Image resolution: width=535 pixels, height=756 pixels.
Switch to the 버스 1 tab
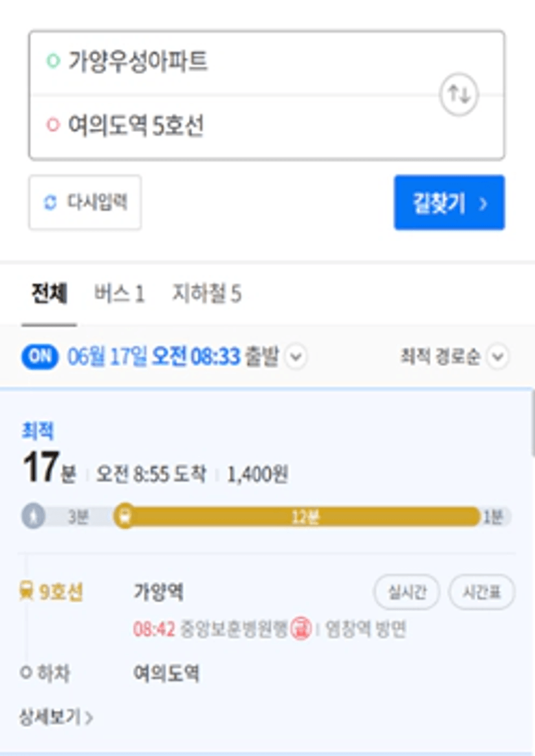click(119, 294)
